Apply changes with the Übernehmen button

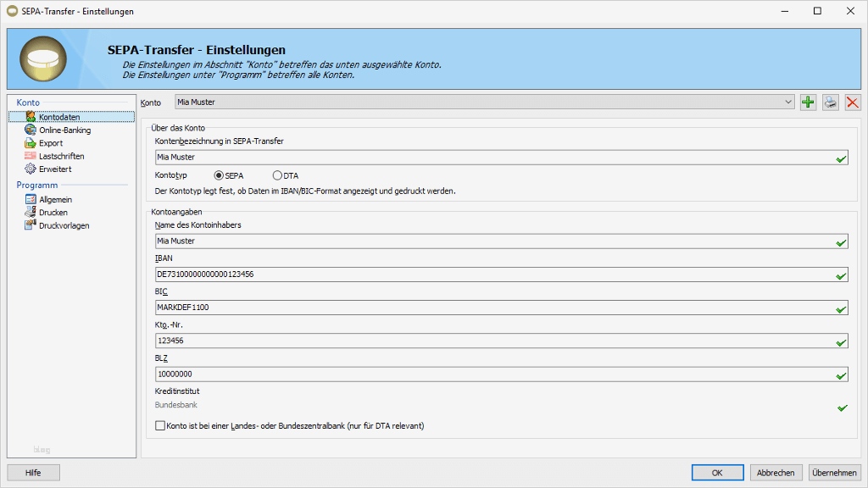[834, 472]
